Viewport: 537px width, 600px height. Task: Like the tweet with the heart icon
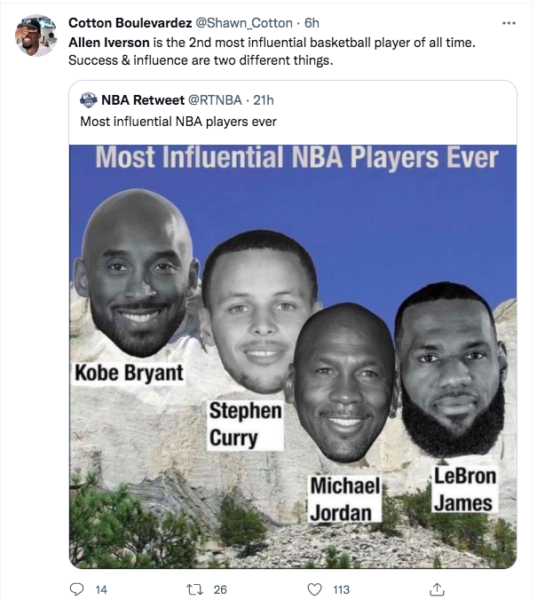pos(315,589)
